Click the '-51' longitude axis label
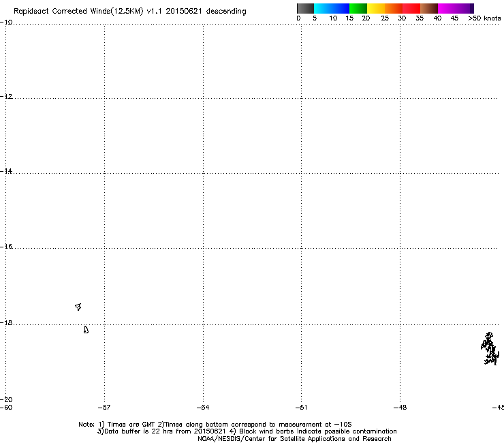504x443 pixels. click(x=301, y=408)
